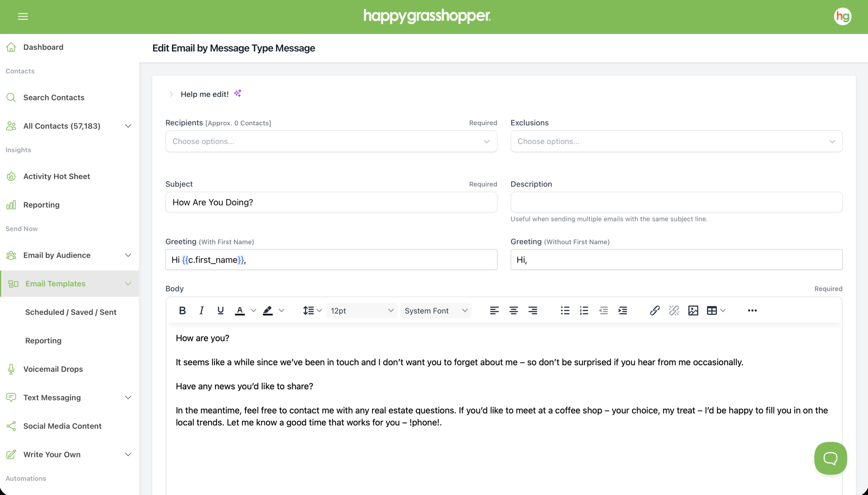The image size is (868, 495).
Task: Insert a bullet list
Action: (565, 311)
